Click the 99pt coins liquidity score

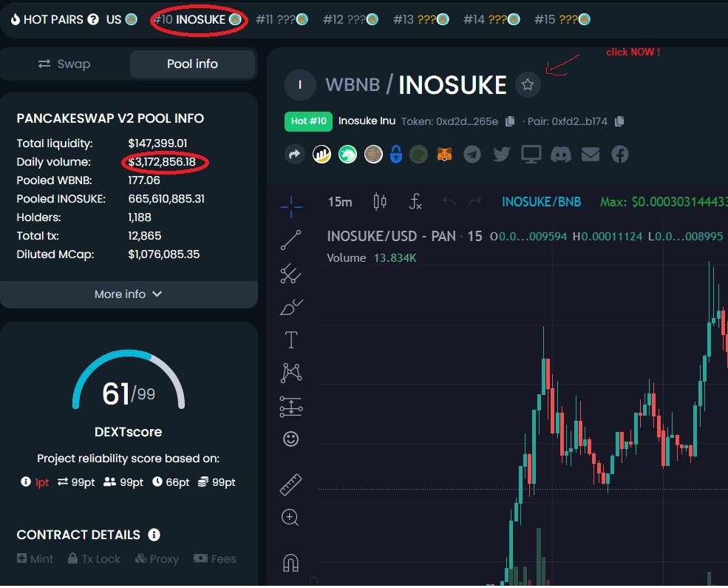pyautogui.click(x=217, y=482)
